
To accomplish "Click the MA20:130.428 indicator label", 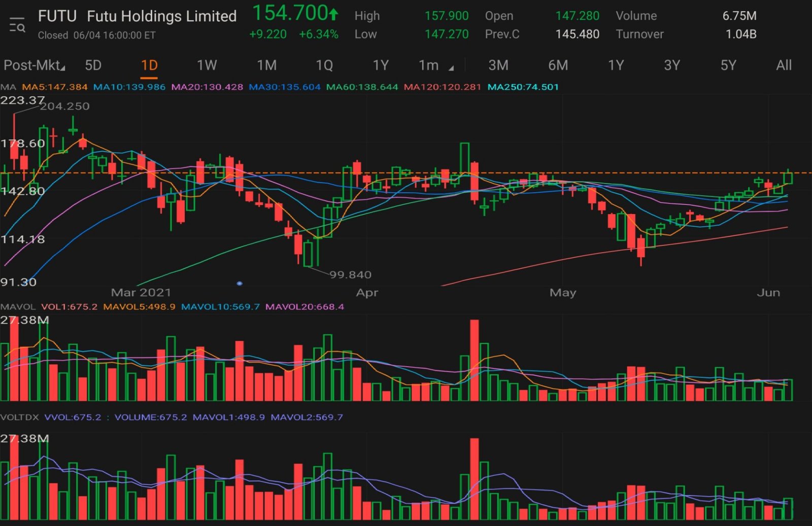I will 207,87.
